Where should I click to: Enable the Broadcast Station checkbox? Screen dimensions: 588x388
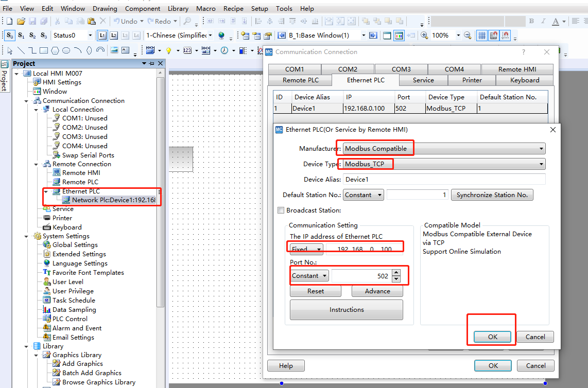point(281,210)
